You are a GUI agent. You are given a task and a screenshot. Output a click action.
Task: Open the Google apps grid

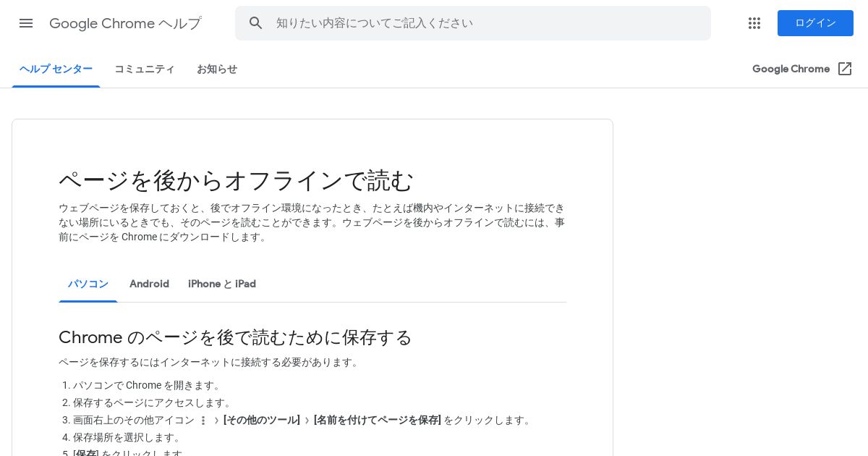coord(754,23)
